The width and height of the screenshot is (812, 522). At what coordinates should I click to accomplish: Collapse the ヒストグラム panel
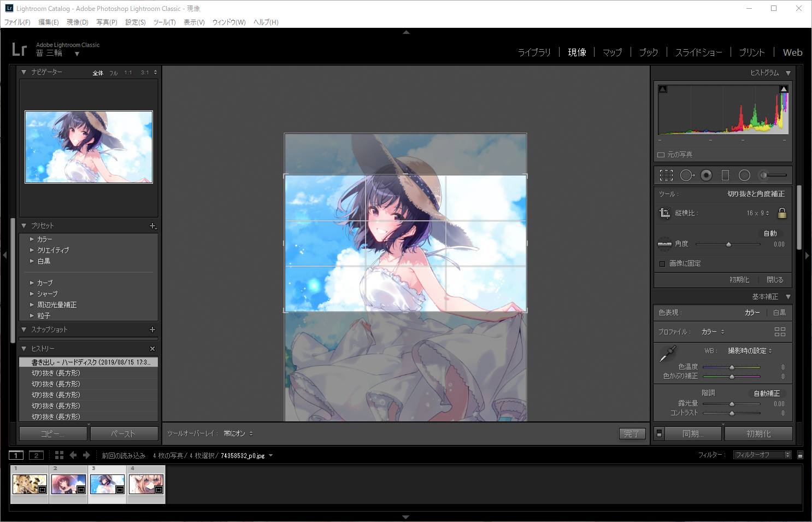click(788, 73)
